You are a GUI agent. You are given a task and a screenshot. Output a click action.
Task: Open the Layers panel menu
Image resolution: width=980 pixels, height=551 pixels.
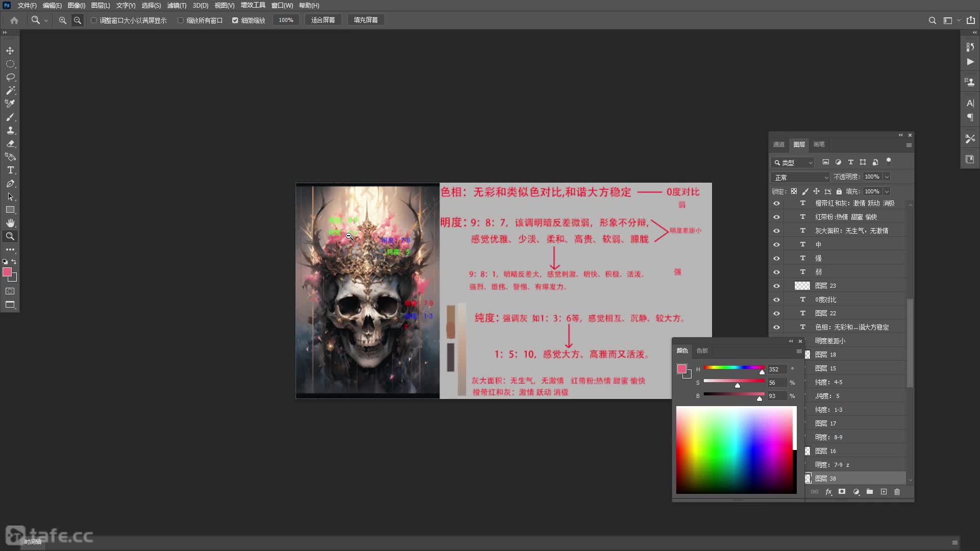(909, 145)
